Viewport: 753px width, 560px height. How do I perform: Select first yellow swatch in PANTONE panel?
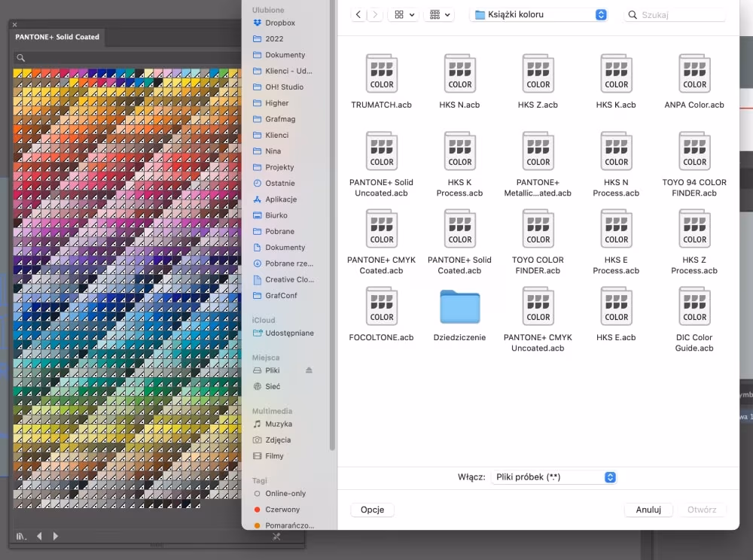click(18, 74)
